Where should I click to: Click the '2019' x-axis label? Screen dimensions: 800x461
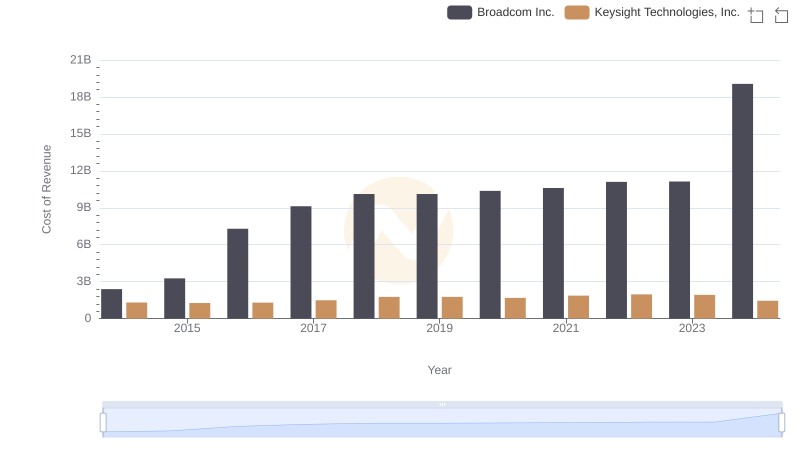(x=440, y=328)
